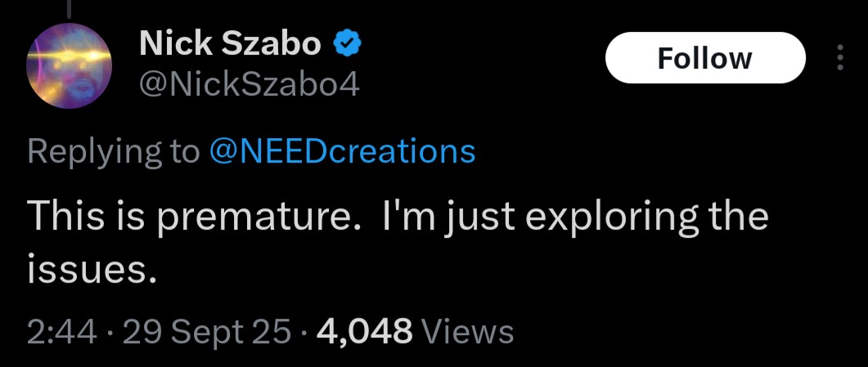This screenshot has width=868, height=367.
Task: Click the word "issues." on the second line
Action: click(x=88, y=271)
